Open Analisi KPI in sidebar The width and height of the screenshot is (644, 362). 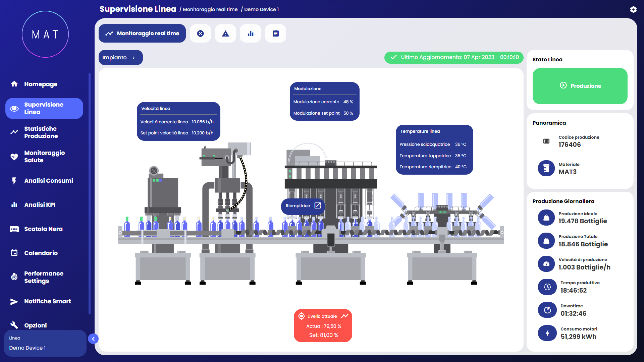coord(40,205)
